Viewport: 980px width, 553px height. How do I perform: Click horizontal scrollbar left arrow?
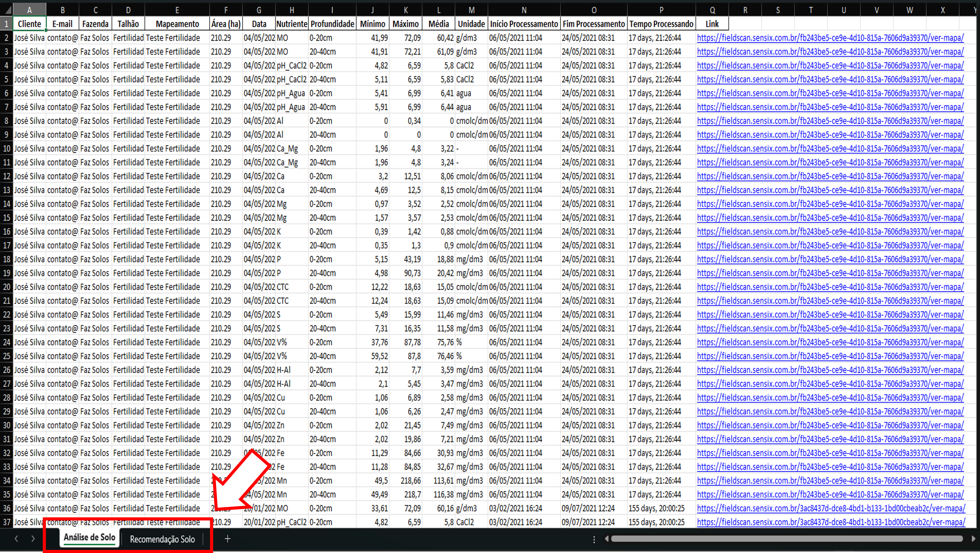coord(607,539)
